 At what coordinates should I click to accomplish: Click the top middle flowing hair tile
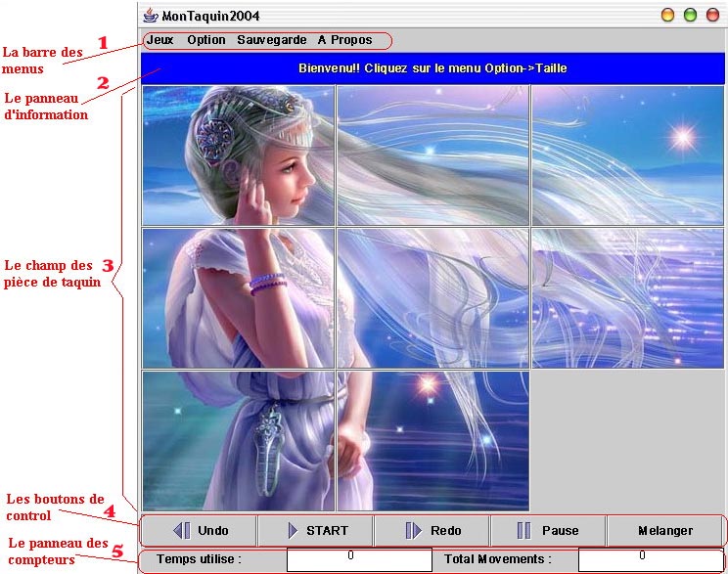(432, 155)
